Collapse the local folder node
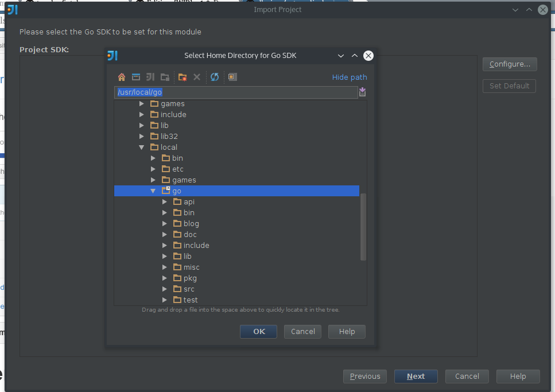555x392 pixels. [x=141, y=147]
